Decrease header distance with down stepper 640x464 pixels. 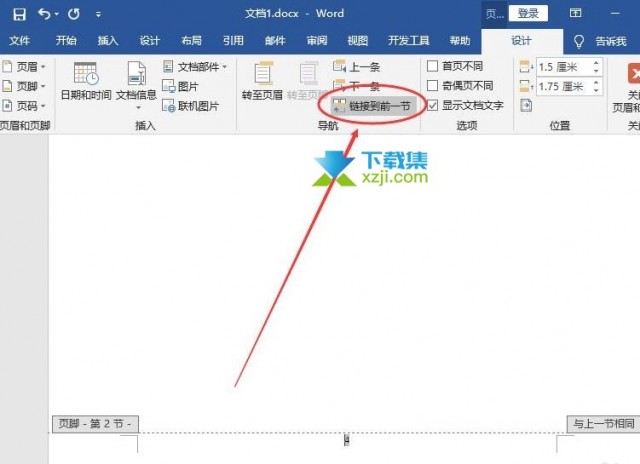tap(596, 71)
